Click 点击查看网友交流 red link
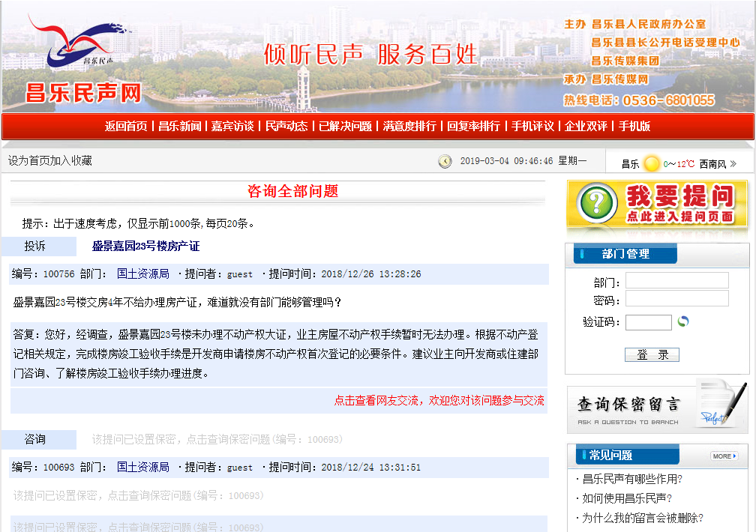Screen dimensions: 756x532 point(439,401)
